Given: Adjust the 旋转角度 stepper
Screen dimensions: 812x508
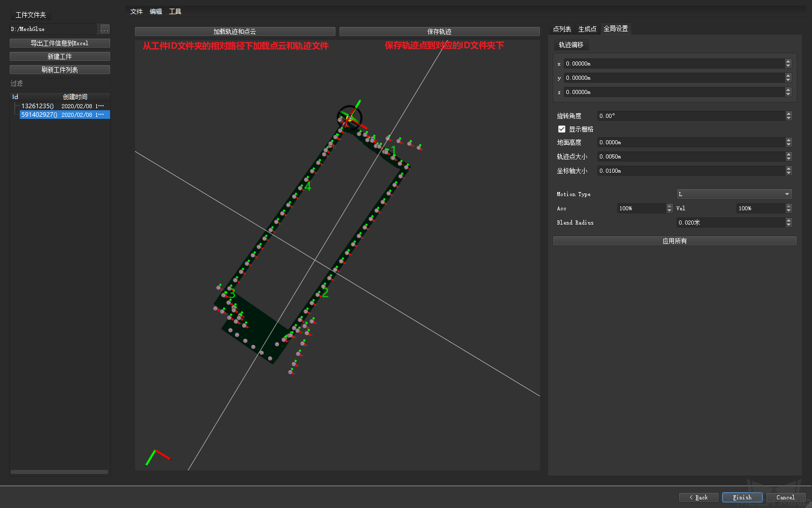Looking at the screenshot, I should tap(789, 116).
